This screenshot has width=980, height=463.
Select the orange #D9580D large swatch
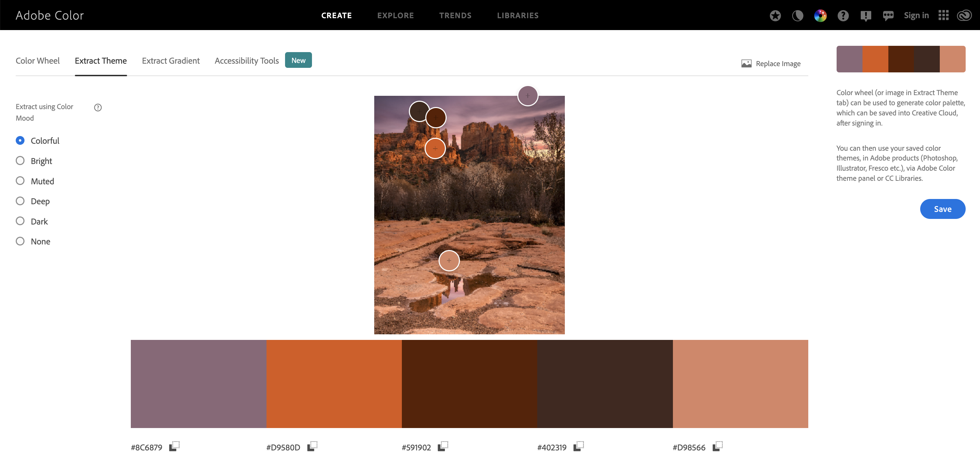pos(334,384)
